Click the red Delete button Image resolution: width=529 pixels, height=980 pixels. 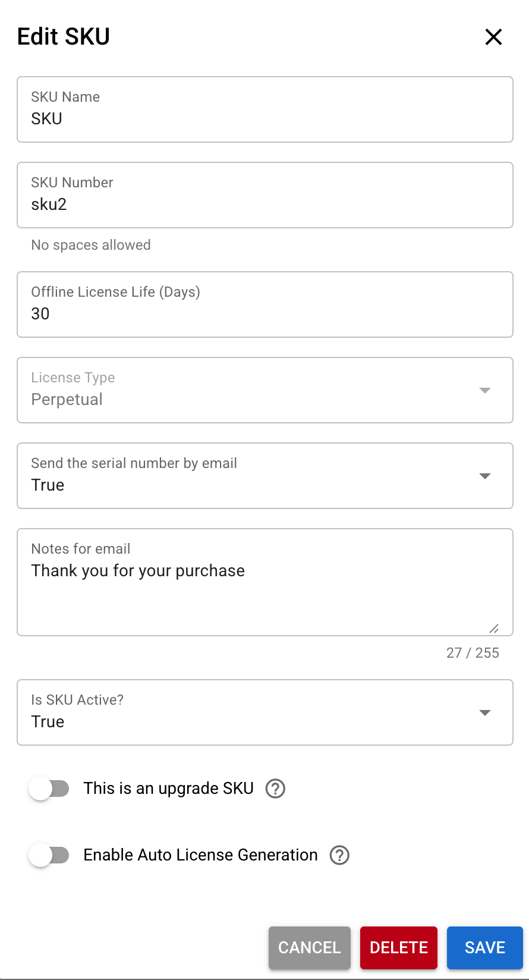(398, 947)
